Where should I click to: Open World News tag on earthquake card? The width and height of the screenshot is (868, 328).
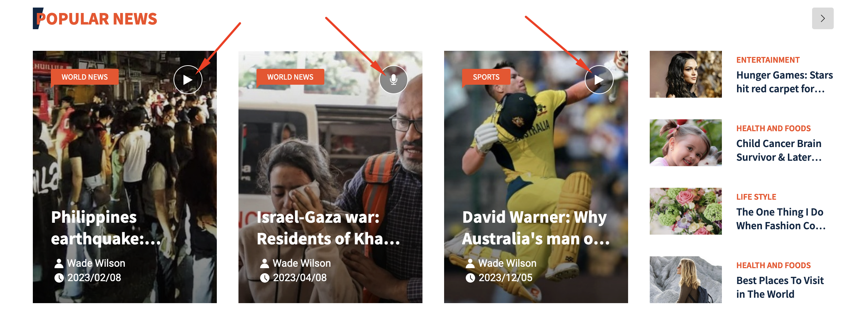click(x=84, y=77)
